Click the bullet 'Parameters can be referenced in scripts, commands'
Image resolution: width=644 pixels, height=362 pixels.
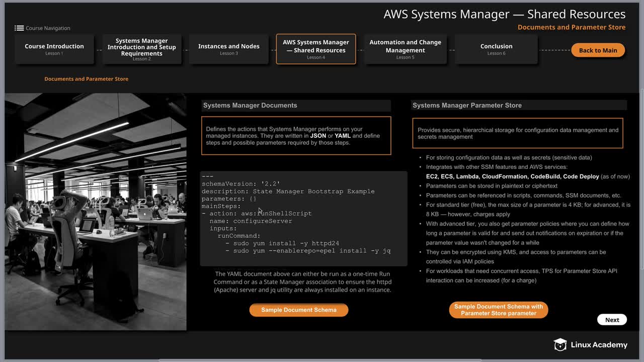(x=524, y=196)
